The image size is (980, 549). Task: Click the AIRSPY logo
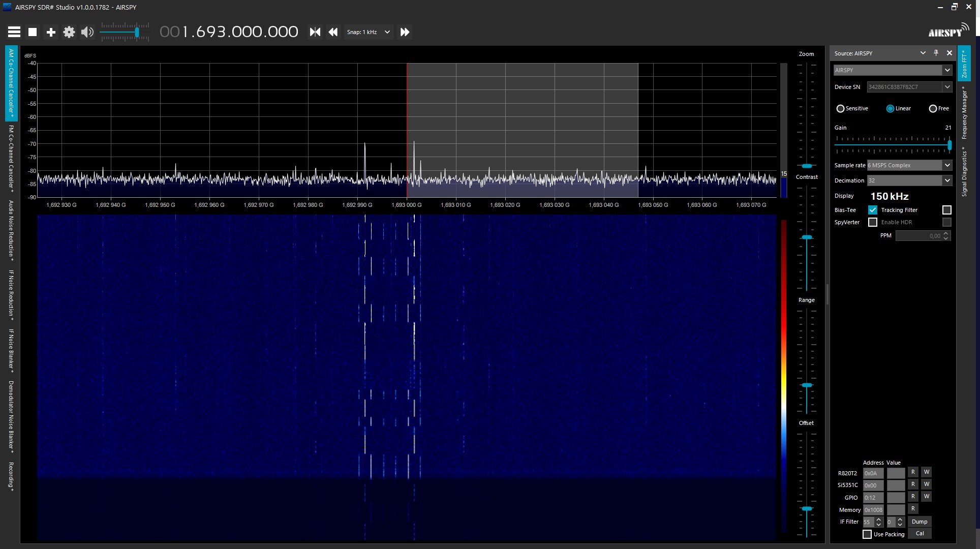948,30
